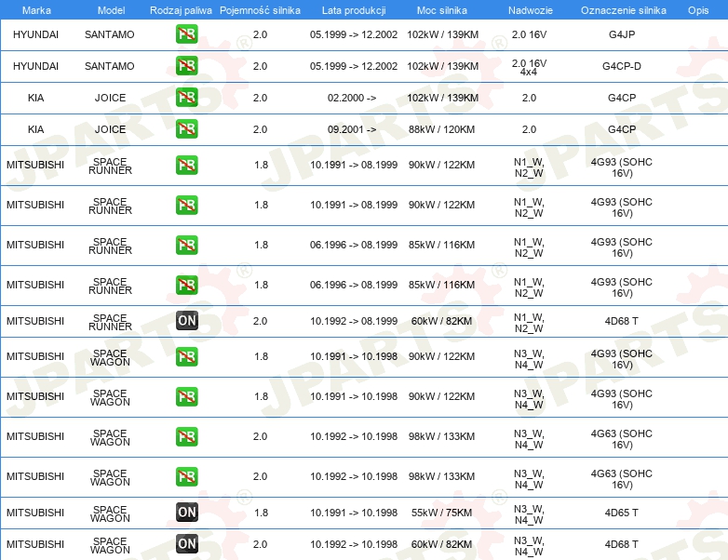Viewport: 728px width, 560px height.
Task: Click the Oznaczenie silnika column header
Action: 623,10
